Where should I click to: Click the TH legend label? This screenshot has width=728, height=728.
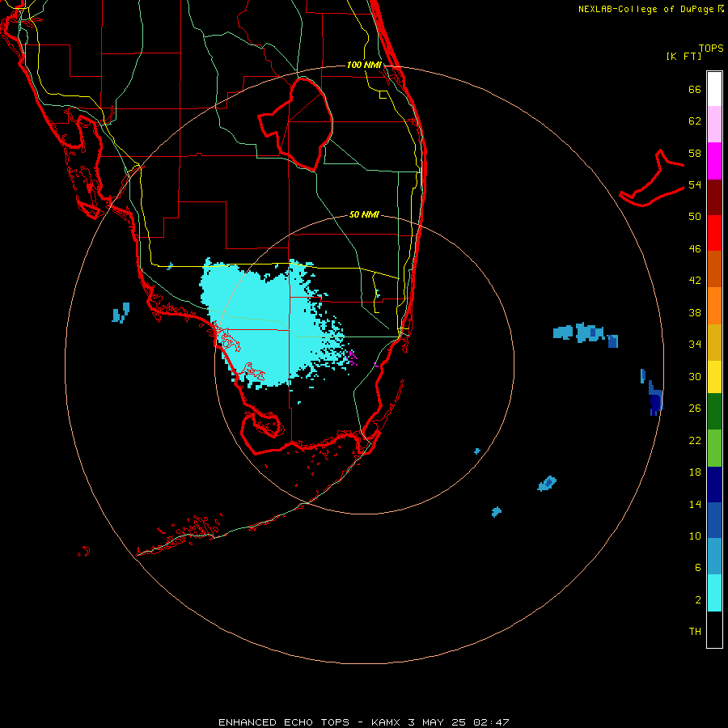point(695,631)
